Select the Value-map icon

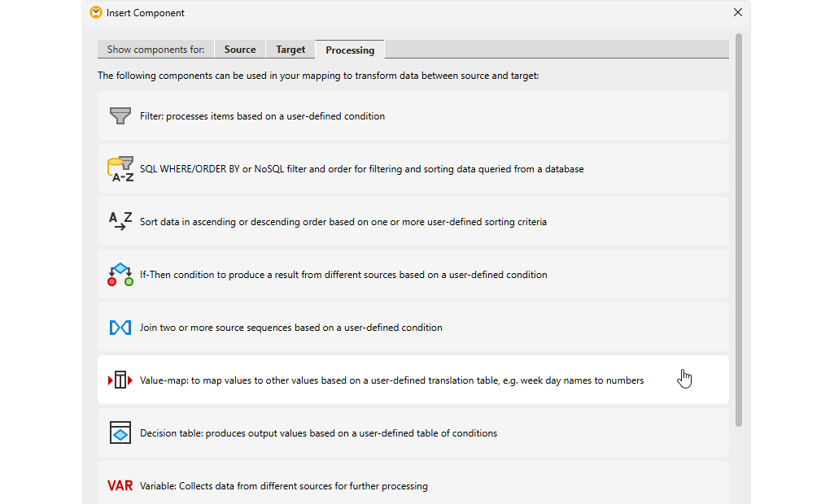click(x=120, y=380)
